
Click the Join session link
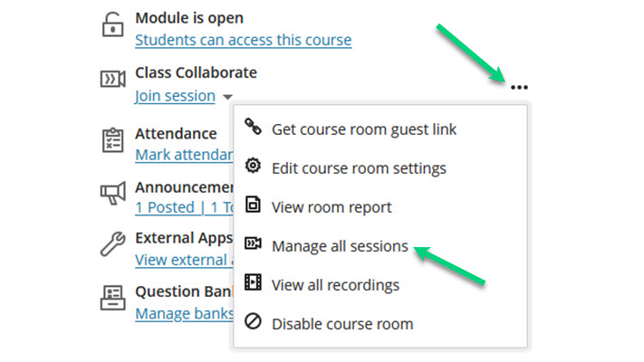point(176,96)
